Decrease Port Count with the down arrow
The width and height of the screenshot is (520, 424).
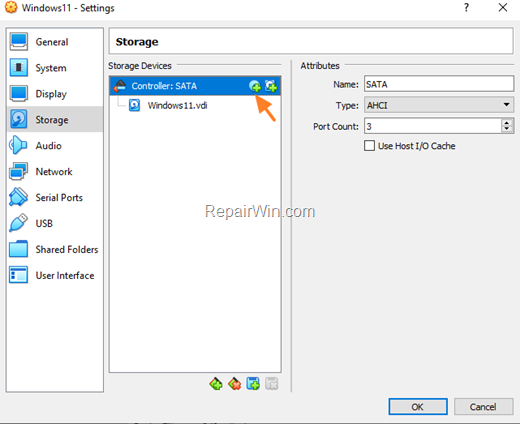click(507, 129)
